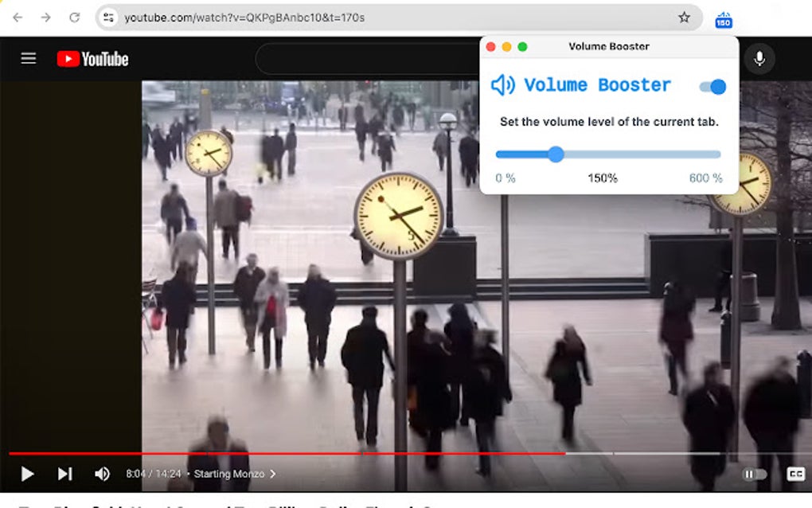The image size is (812, 508).
Task: Focus the browser address bar URL
Action: coord(244,18)
